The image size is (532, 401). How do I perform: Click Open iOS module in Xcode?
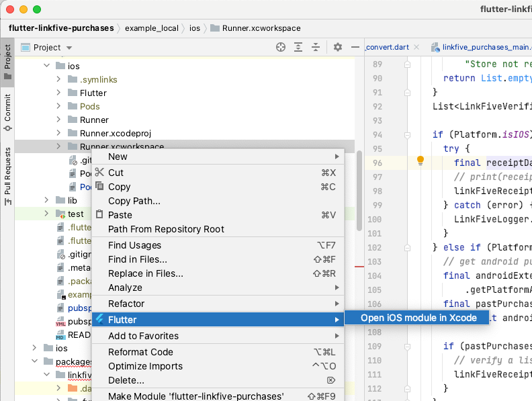pos(418,318)
